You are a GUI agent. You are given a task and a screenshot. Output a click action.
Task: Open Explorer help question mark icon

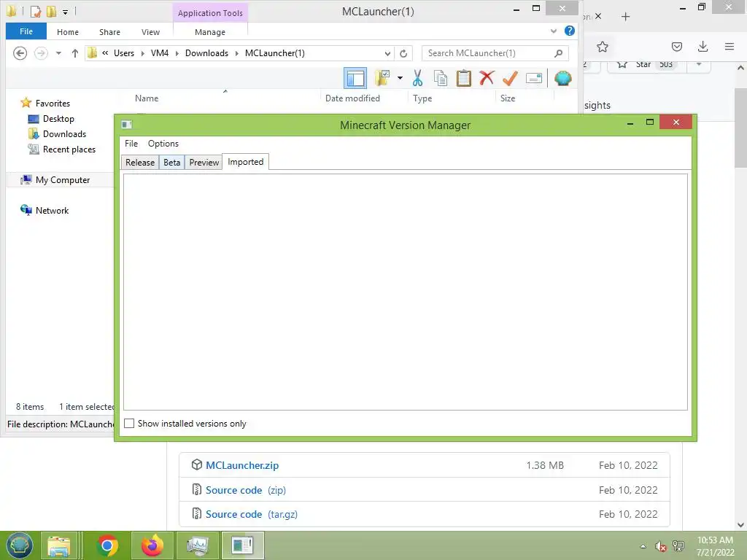(569, 31)
